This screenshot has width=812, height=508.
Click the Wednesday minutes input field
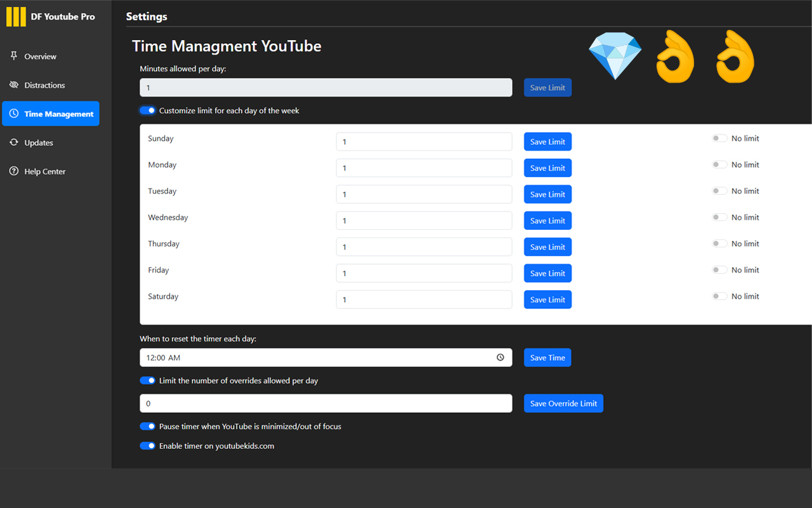pos(424,221)
